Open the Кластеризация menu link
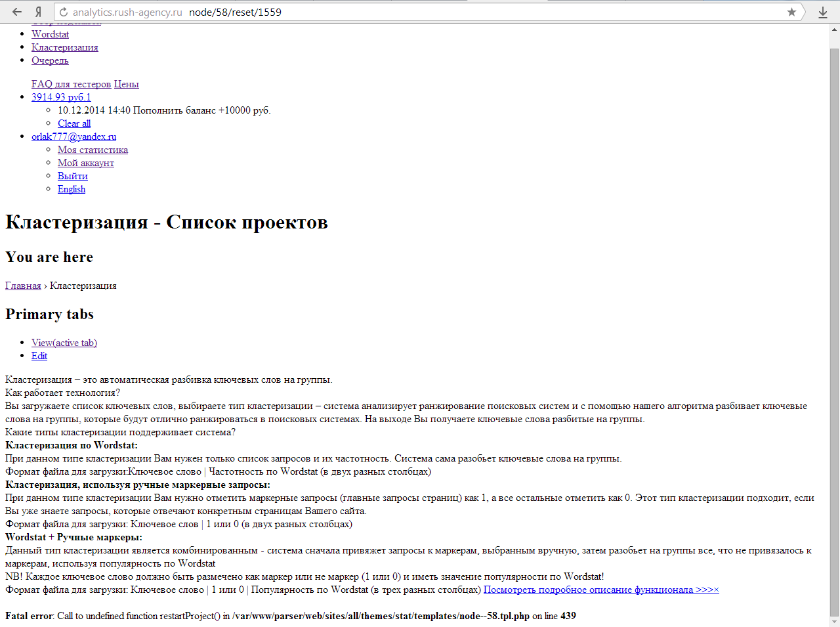This screenshot has width=840, height=627. point(65,47)
